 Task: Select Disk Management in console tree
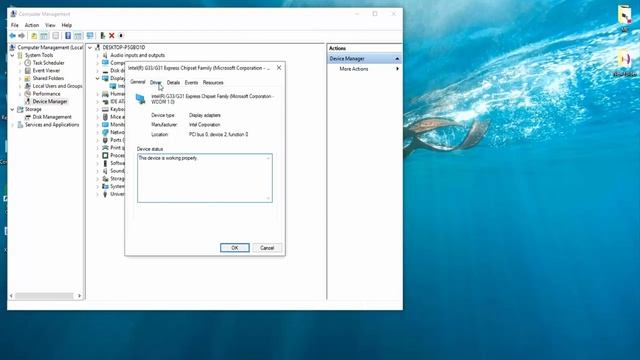[x=52, y=117]
